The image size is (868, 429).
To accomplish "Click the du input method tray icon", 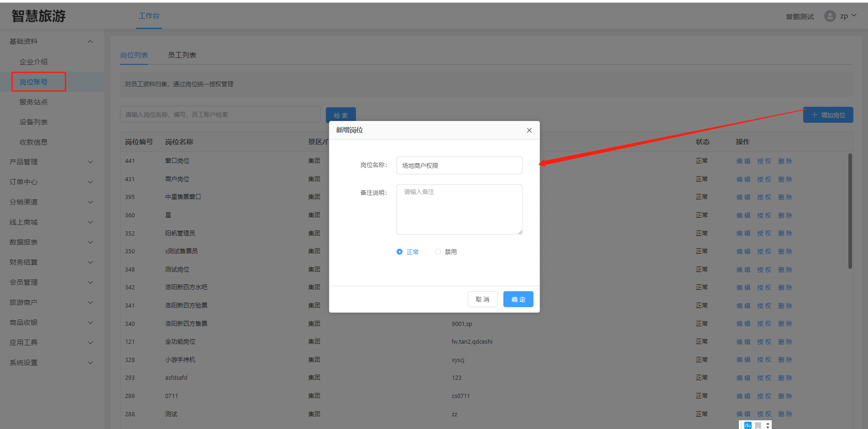I will 748,425.
